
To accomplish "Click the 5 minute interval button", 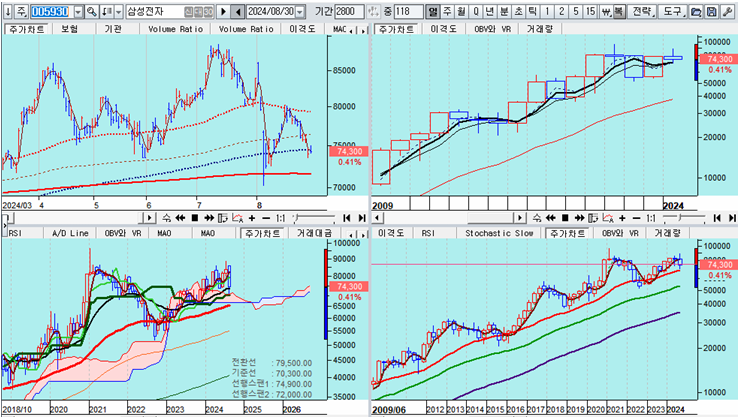I will tap(575, 11).
